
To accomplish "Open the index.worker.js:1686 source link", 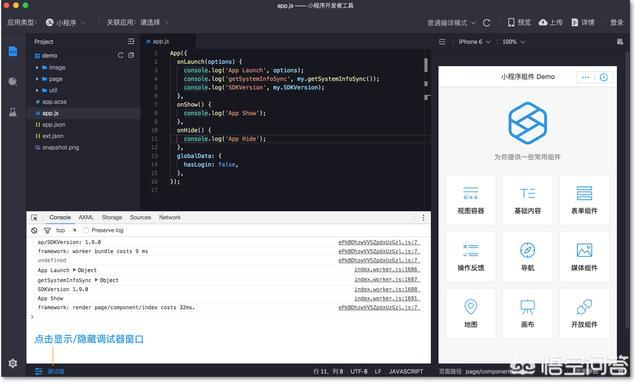I will coord(387,270).
